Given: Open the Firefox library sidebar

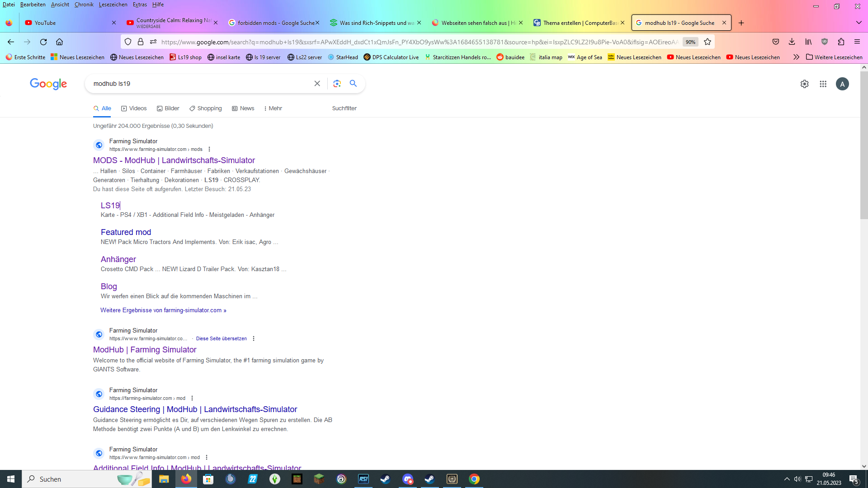Looking at the screenshot, I should 808,42.
